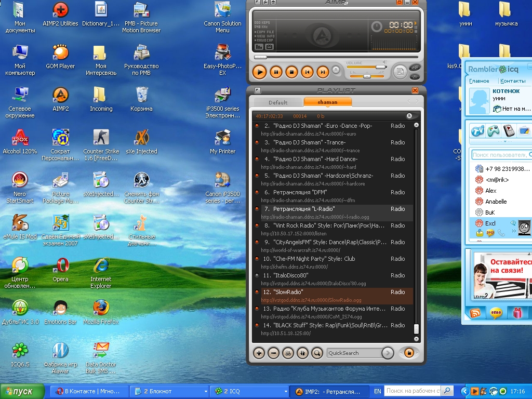Switch to the shaman playlist tab

point(327,102)
